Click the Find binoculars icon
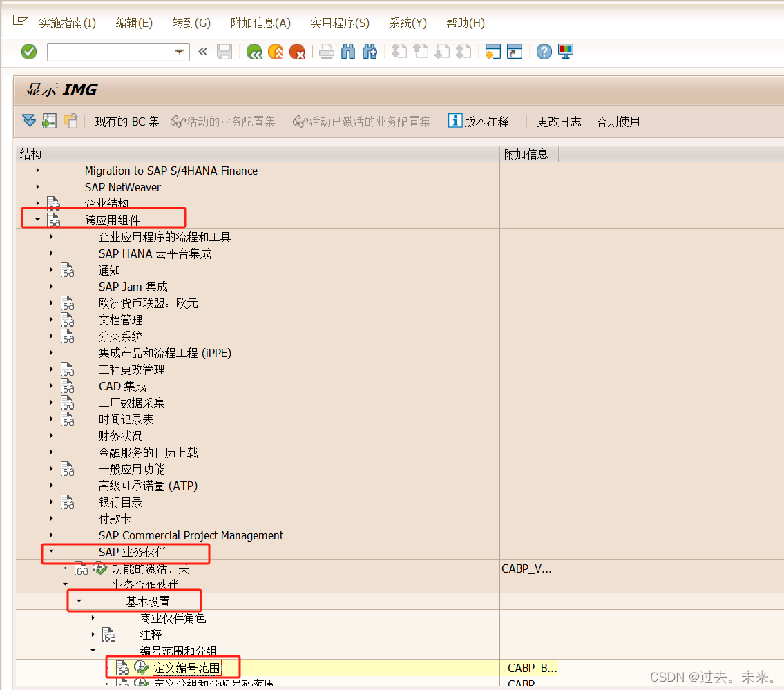The width and height of the screenshot is (784, 690). tap(348, 52)
